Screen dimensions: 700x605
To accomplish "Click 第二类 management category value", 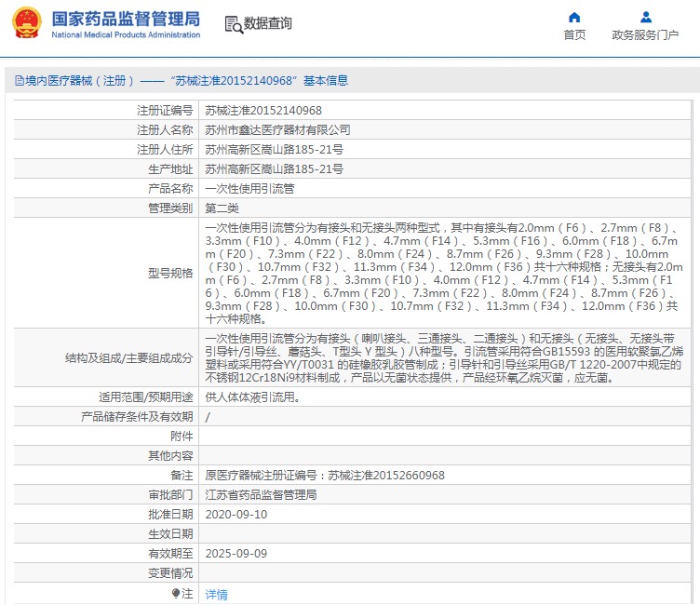I will click(x=222, y=208).
